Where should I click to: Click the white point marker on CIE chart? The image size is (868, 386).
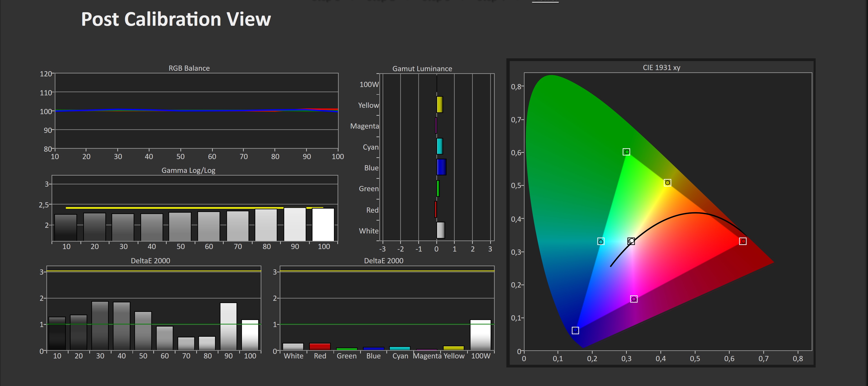(631, 241)
